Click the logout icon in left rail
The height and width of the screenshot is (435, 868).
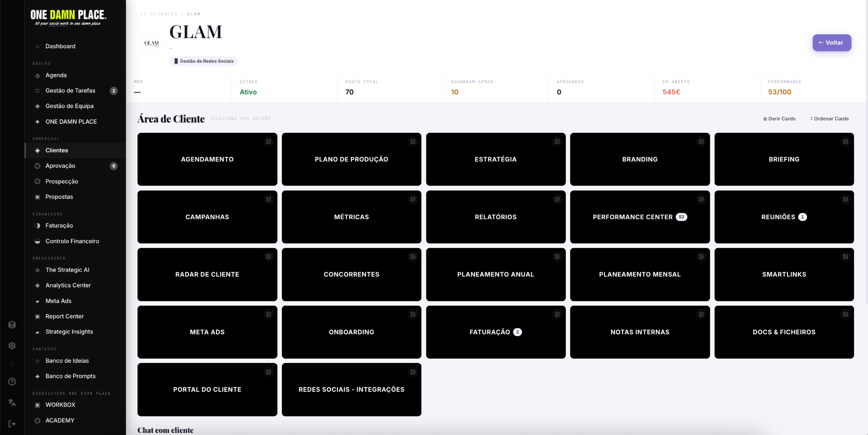click(x=12, y=424)
